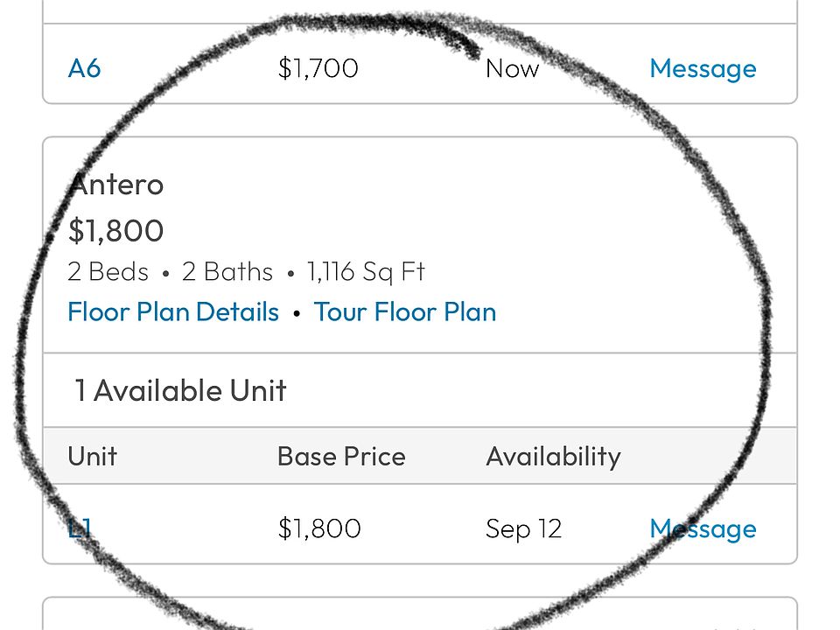Click the Availability column header
The image size is (840, 630).
pos(553,457)
